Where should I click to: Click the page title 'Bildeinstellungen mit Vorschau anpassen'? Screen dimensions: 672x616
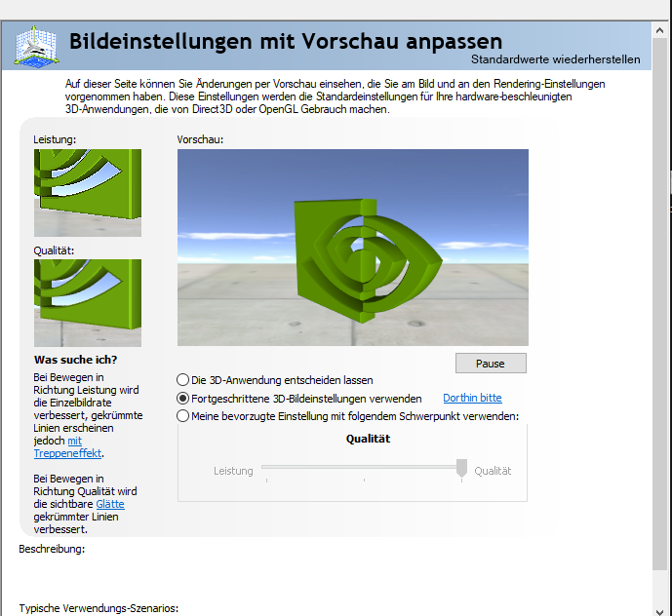[x=286, y=42]
